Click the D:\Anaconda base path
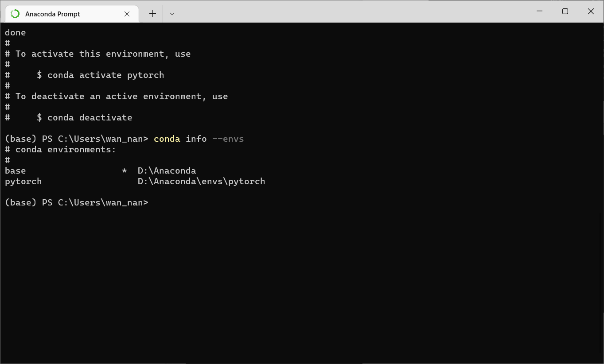 [167, 170]
